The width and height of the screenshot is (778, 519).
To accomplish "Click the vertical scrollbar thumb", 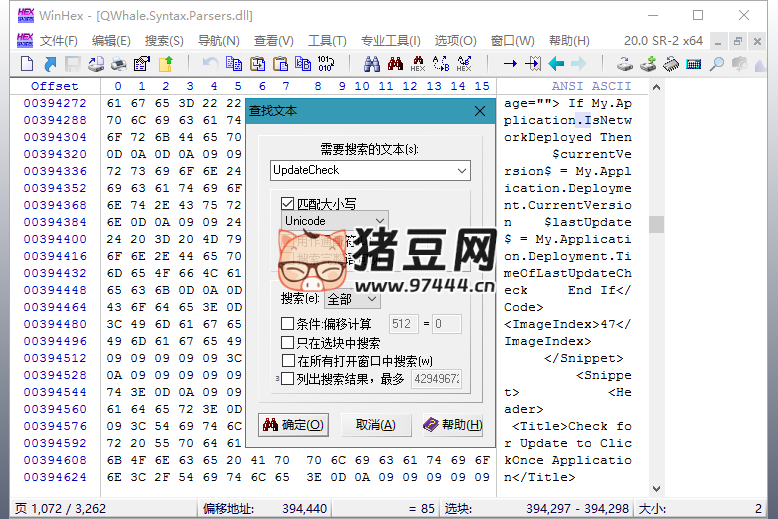I will [x=656, y=224].
